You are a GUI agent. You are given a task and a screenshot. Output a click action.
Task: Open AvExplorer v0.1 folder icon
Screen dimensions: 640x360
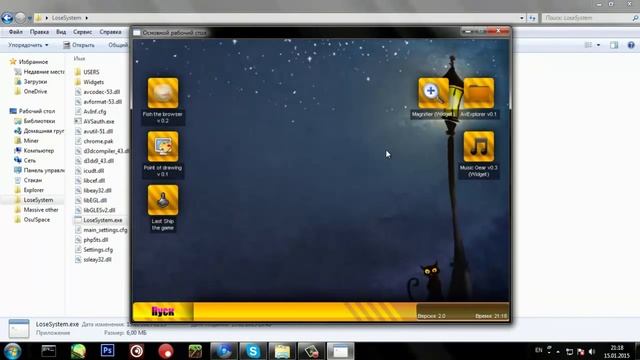click(479, 93)
